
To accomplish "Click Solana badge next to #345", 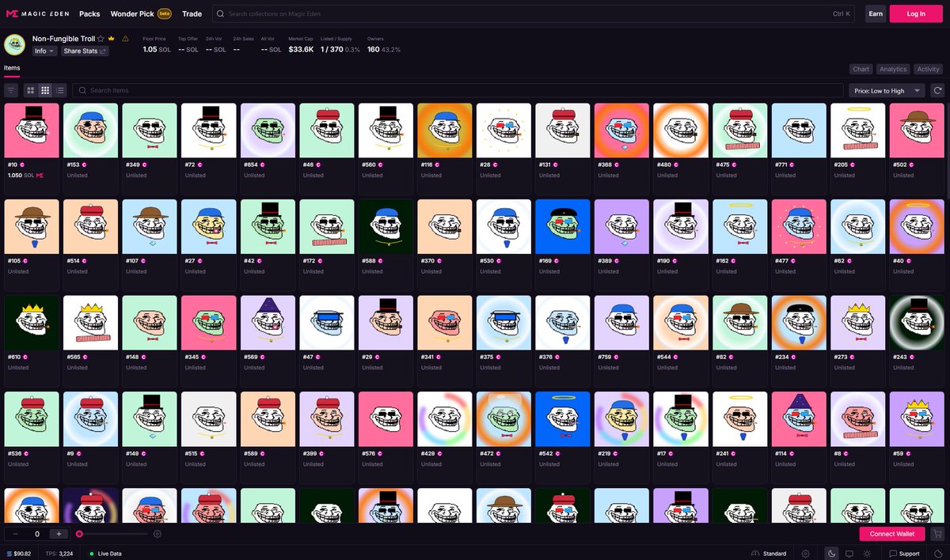I will tap(203, 358).
